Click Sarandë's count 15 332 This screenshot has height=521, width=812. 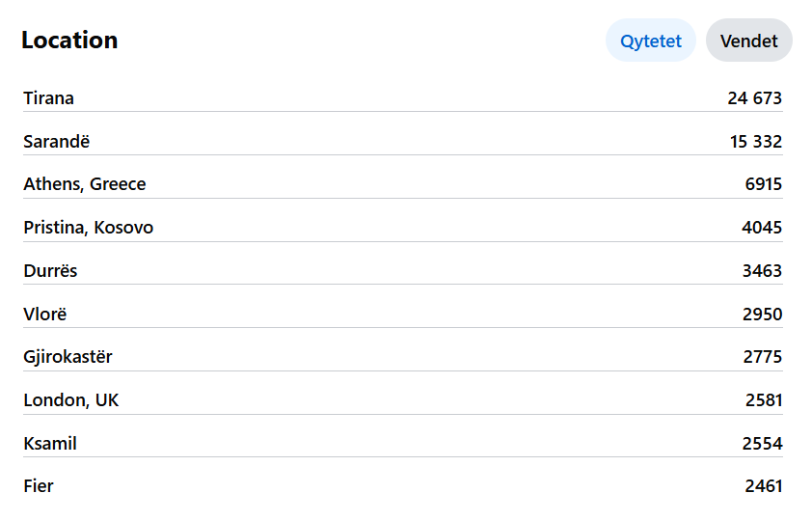(x=755, y=142)
